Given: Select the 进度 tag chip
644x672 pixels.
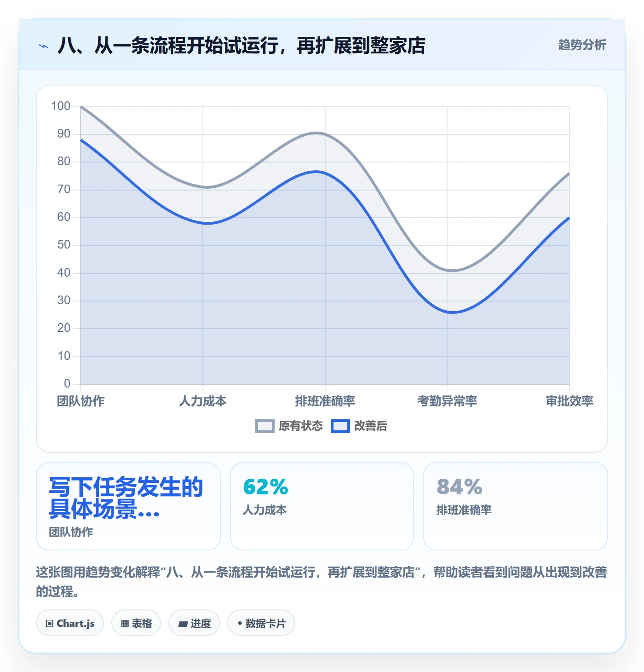Looking at the screenshot, I should [194, 623].
